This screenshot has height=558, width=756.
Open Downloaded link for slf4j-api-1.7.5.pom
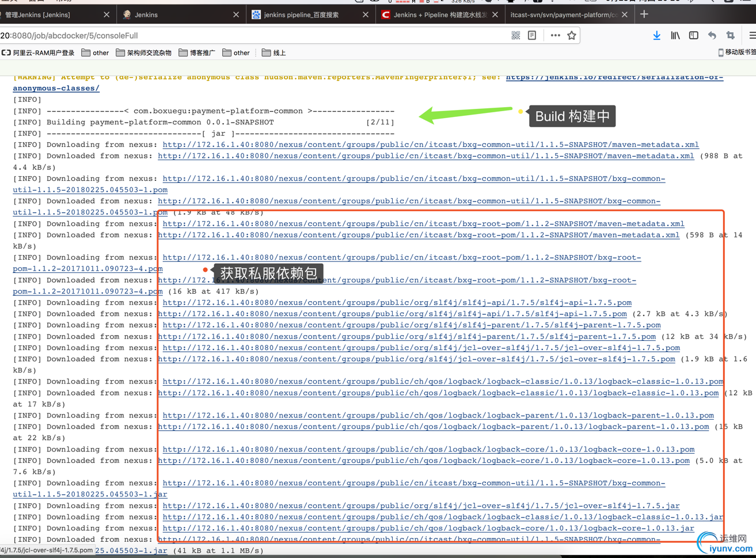[392, 314]
